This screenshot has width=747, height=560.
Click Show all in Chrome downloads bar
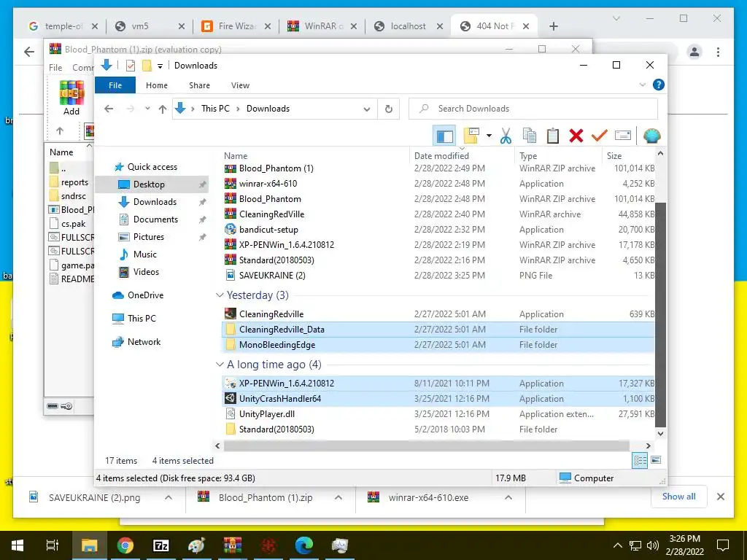[x=679, y=497]
